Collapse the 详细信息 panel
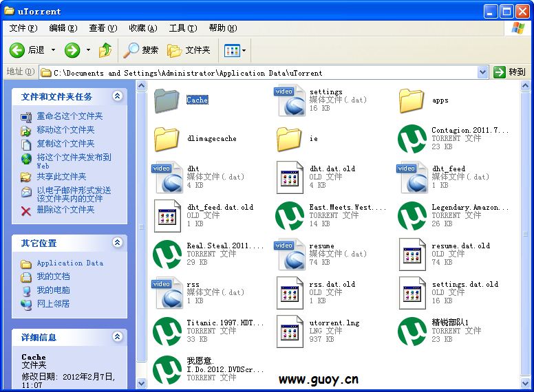534x392 pixels. (118, 337)
